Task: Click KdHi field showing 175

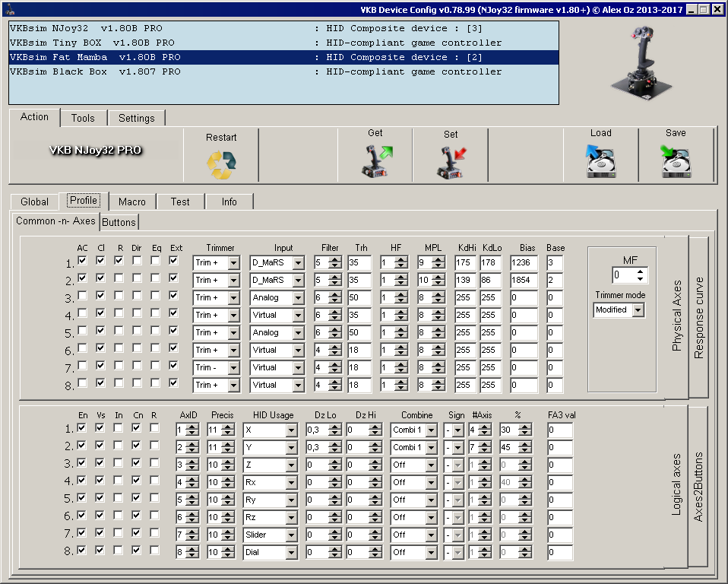Action: tap(466, 262)
